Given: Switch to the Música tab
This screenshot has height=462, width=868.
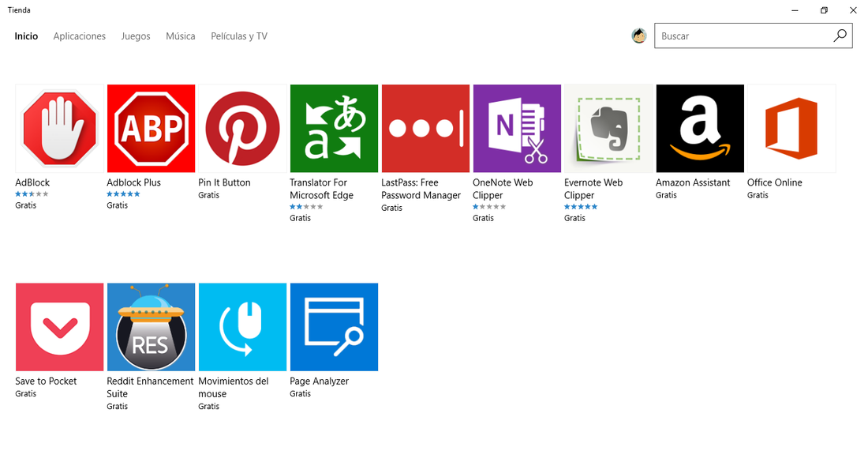Looking at the screenshot, I should point(181,36).
